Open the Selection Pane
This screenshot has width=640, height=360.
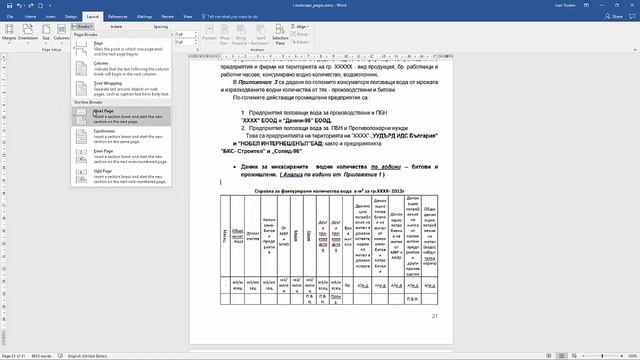tap(280, 34)
